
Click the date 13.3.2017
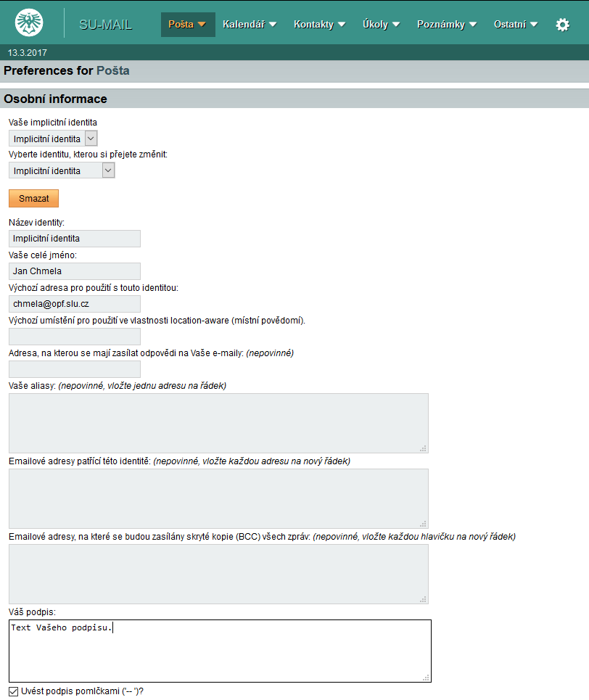click(28, 53)
